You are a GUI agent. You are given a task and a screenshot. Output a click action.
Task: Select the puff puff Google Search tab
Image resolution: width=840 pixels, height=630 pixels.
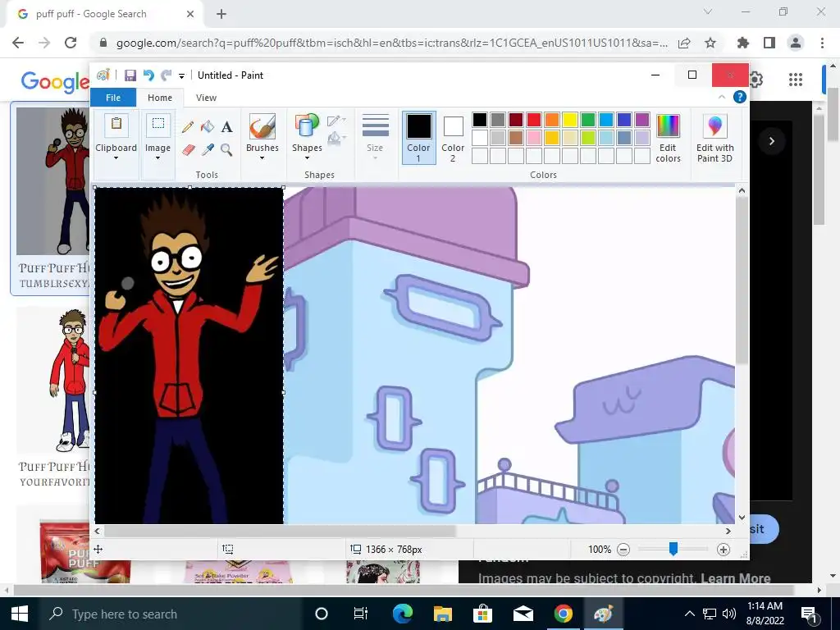(x=105, y=14)
